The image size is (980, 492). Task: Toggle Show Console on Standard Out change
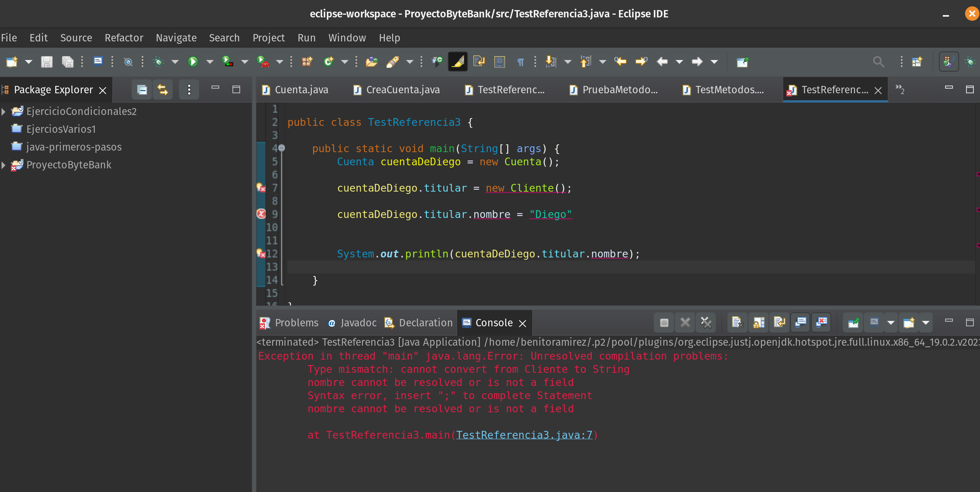(800, 322)
